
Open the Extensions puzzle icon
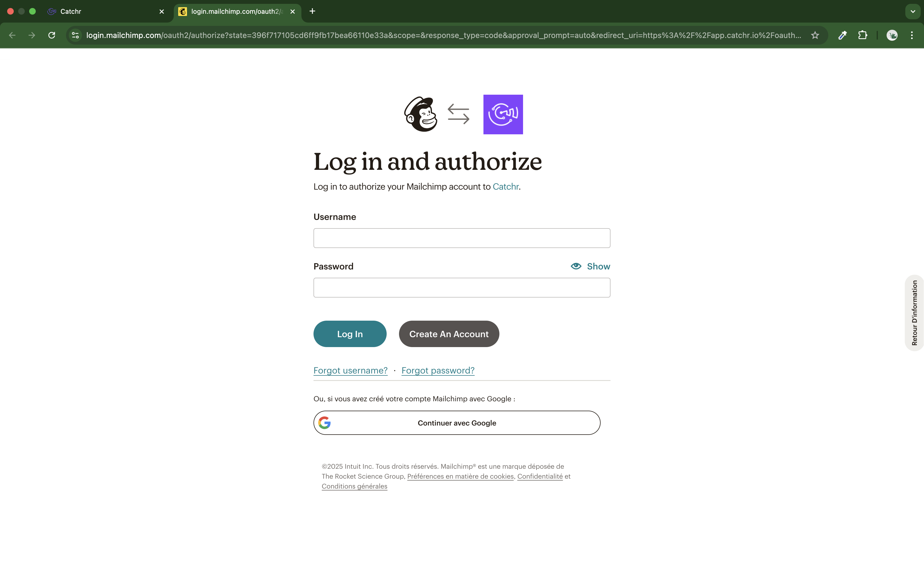(x=863, y=35)
